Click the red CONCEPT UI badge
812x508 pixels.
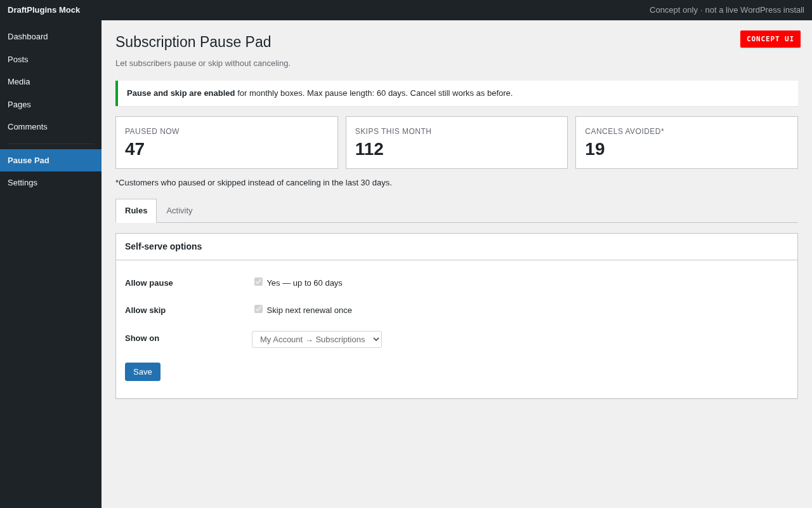pos(770,39)
